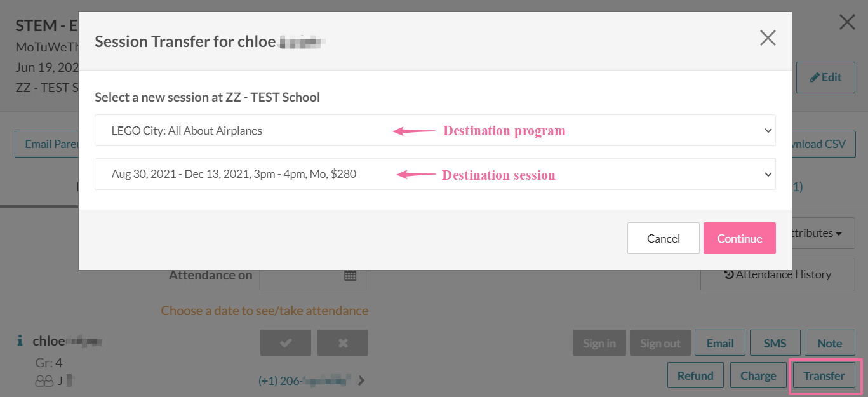This screenshot has width=868, height=397.
Task: Click the Edit pencil button
Action: tap(825, 77)
